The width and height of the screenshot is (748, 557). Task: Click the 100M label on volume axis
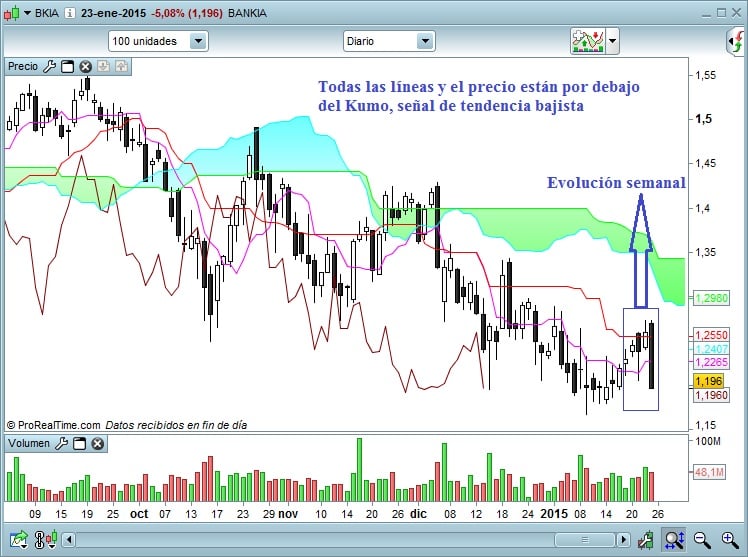tap(708, 441)
